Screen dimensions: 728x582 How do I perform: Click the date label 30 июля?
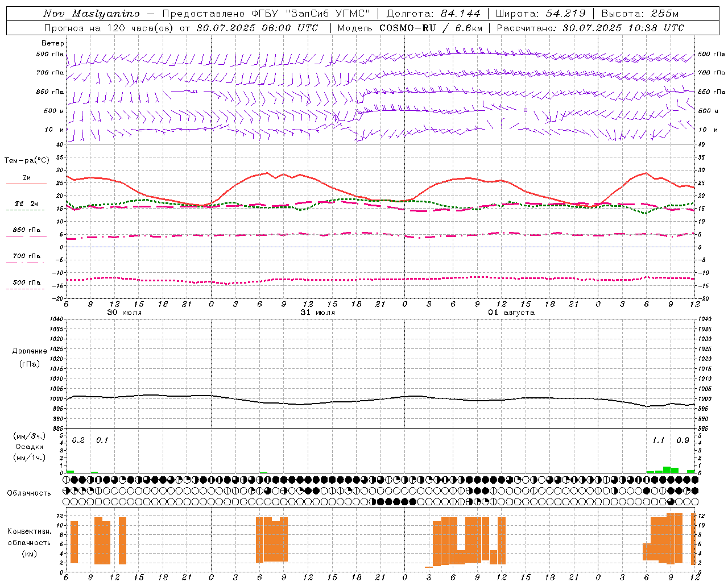coord(125,313)
